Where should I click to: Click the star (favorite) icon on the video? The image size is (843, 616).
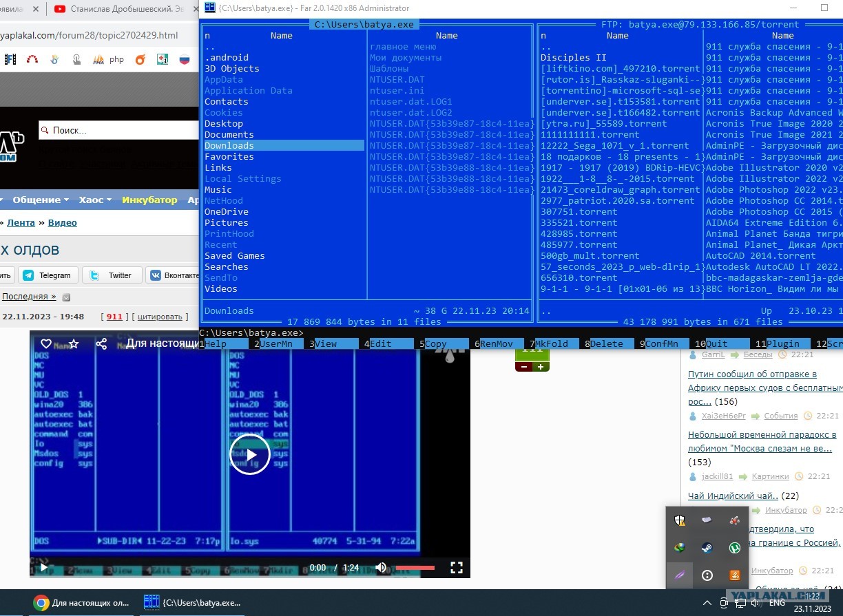click(74, 343)
